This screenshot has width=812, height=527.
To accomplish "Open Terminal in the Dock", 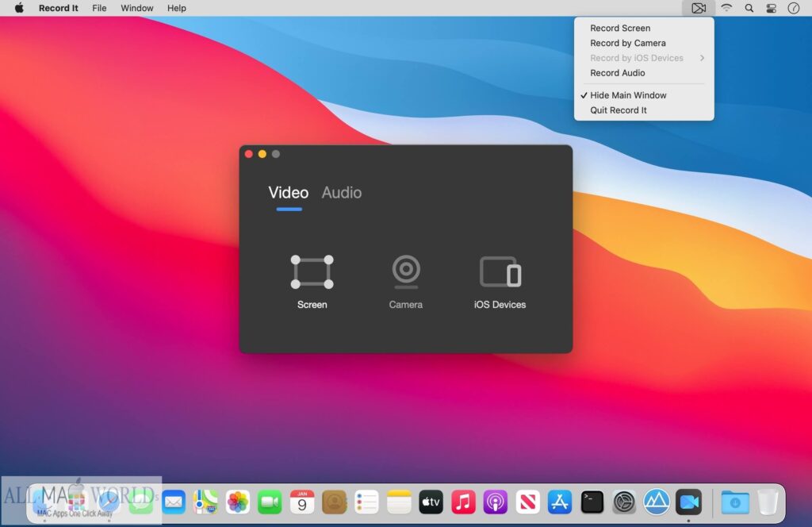I will (592, 502).
